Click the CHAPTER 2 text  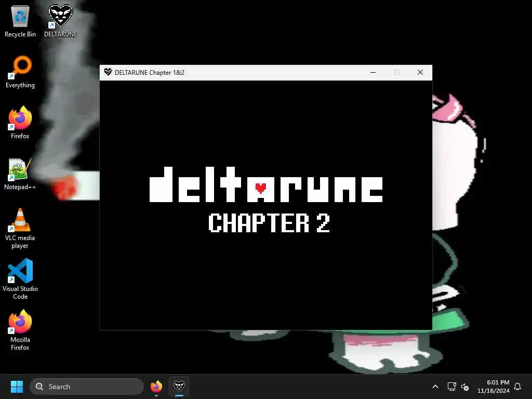[269, 222]
